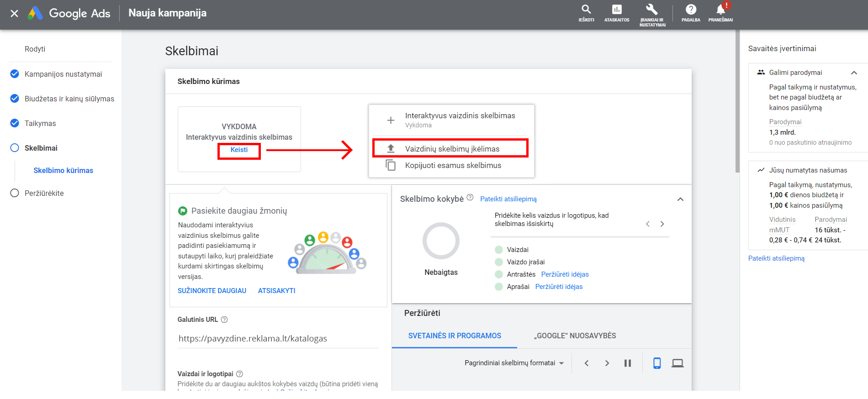Choose Kopijuoti esamus skelbimus option
The height and width of the screenshot is (399, 868).
pos(451,165)
